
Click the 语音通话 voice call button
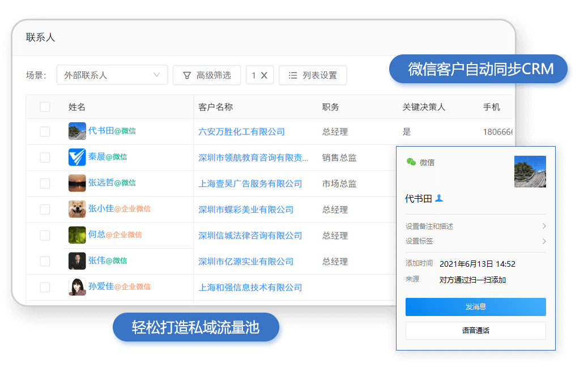click(x=475, y=331)
